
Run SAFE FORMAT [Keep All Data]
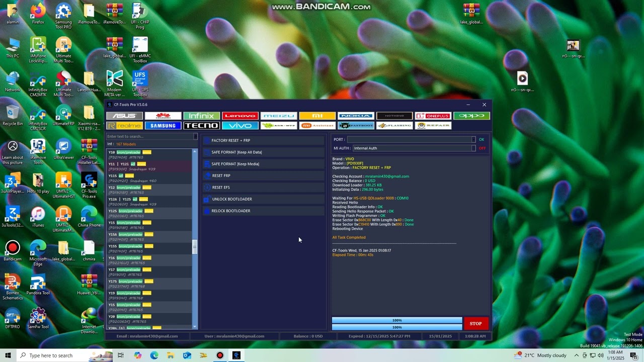point(264,152)
